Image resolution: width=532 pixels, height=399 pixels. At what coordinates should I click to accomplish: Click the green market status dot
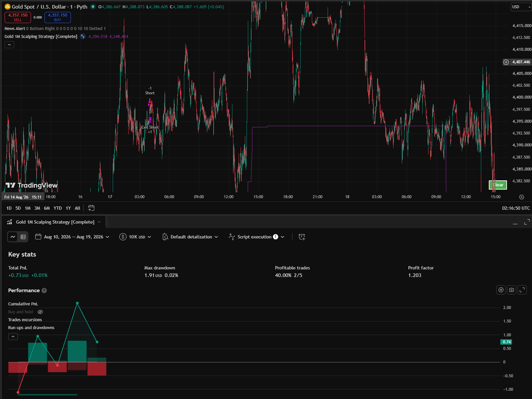pyautogui.click(x=93, y=7)
